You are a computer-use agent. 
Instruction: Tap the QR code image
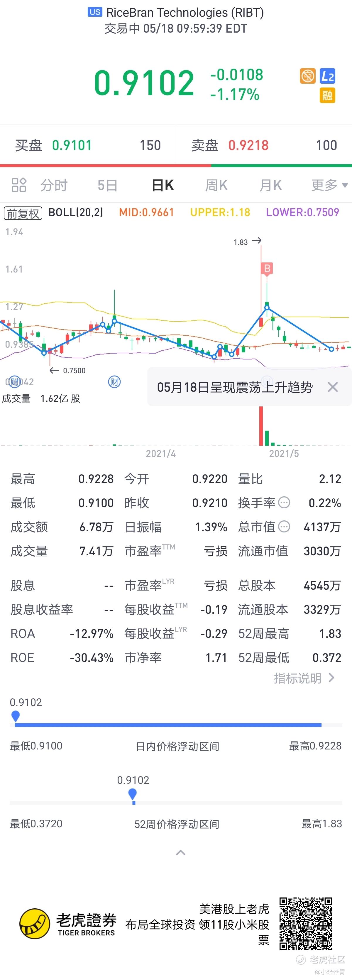point(306,924)
